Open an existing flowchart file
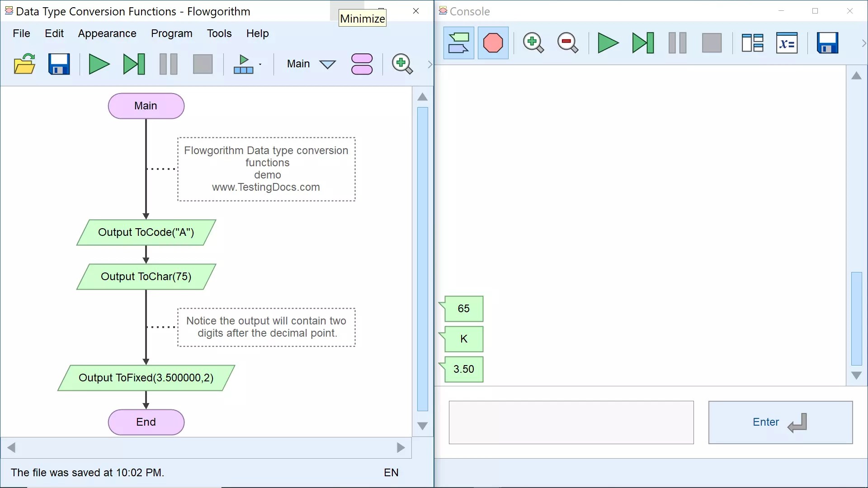868x488 pixels. tap(25, 64)
